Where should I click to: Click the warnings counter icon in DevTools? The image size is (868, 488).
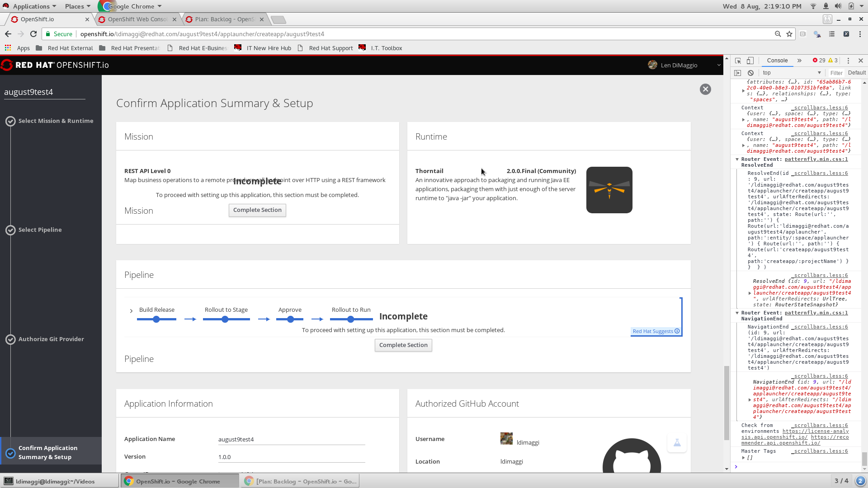(x=833, y=60)
